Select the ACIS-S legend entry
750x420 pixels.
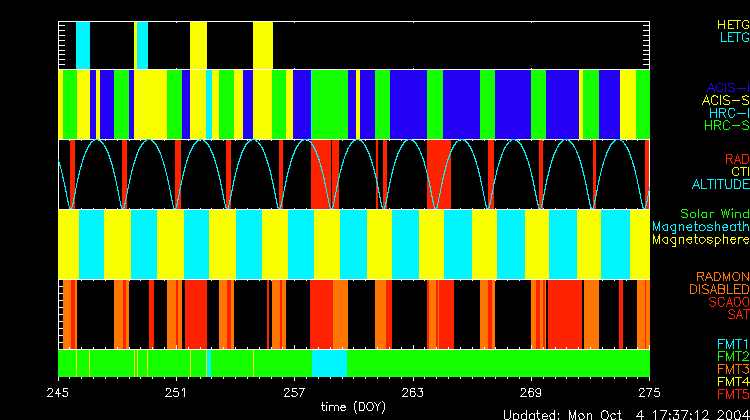click(x=725, y=100)
